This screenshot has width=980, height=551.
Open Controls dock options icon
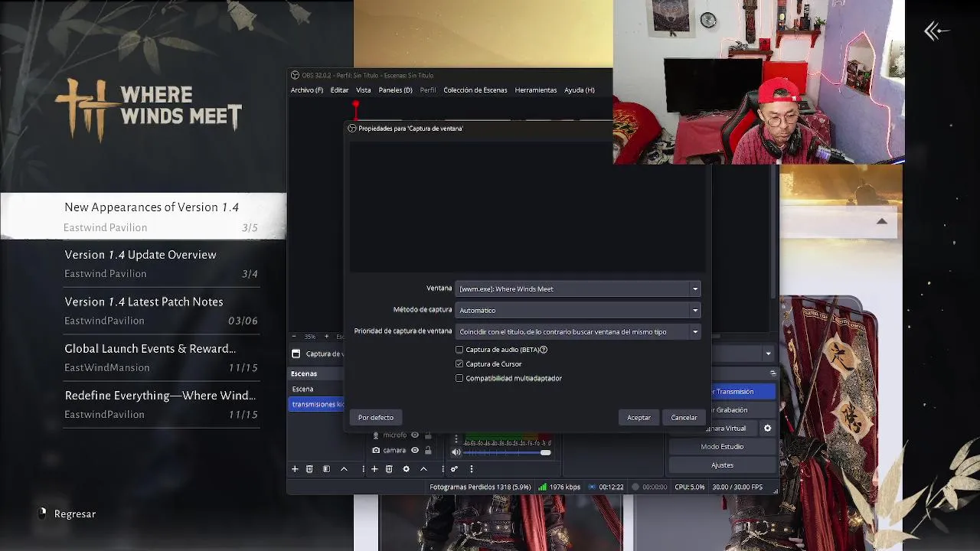(773, 373)
